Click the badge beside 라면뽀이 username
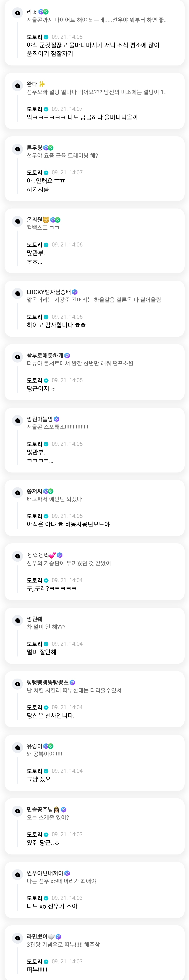Viewport: 189px width, 980px height. (x=59, y=936)
